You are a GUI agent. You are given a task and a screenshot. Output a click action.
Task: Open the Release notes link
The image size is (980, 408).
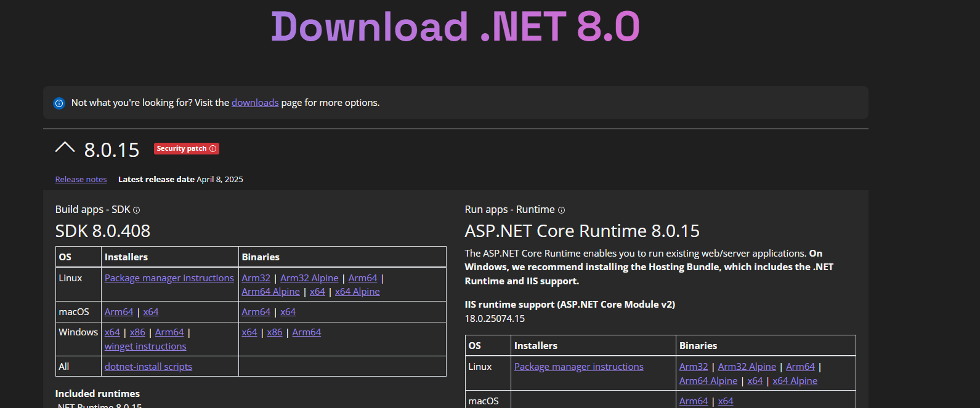point(81,180)
